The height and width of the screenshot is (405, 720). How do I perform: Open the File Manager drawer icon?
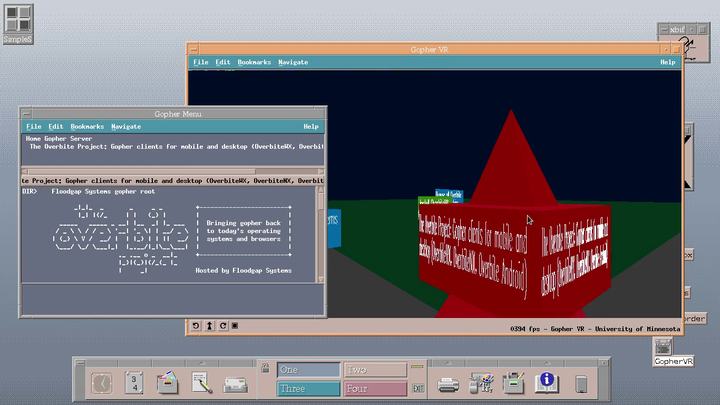[168, 382]
